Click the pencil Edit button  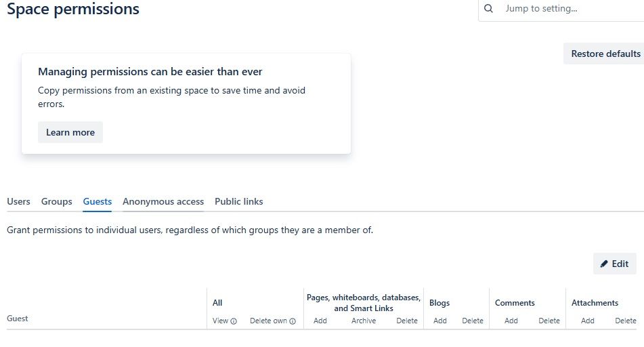coord(614,264)
